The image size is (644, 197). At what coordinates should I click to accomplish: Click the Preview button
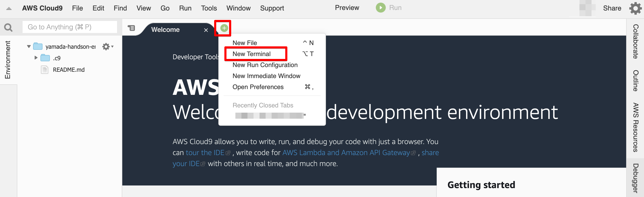[x=347, y=8]
